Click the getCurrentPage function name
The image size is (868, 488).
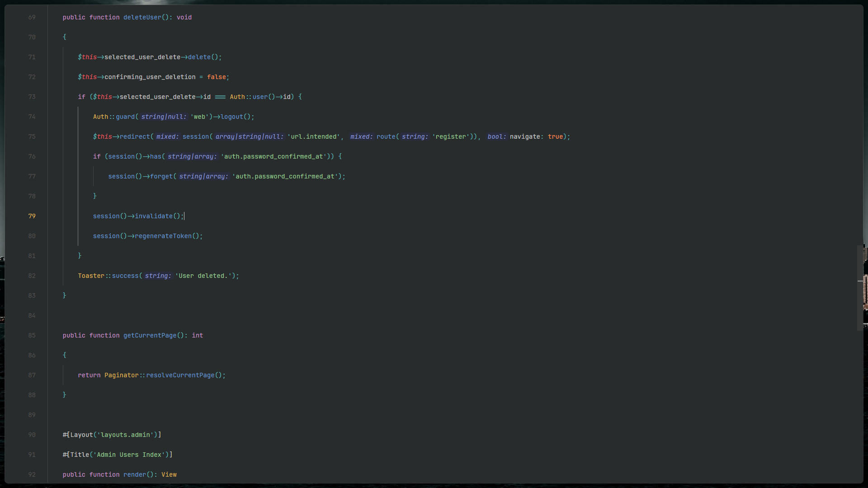point(150,335)
